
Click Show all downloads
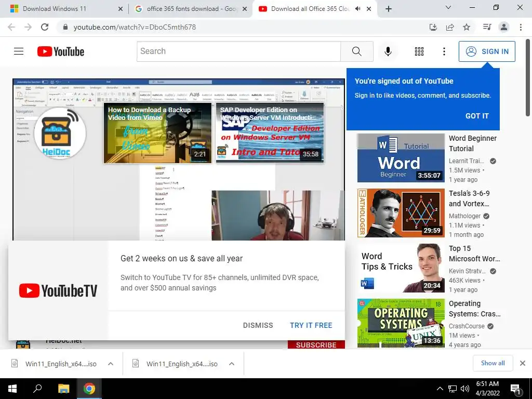click(x=493, y=363)
